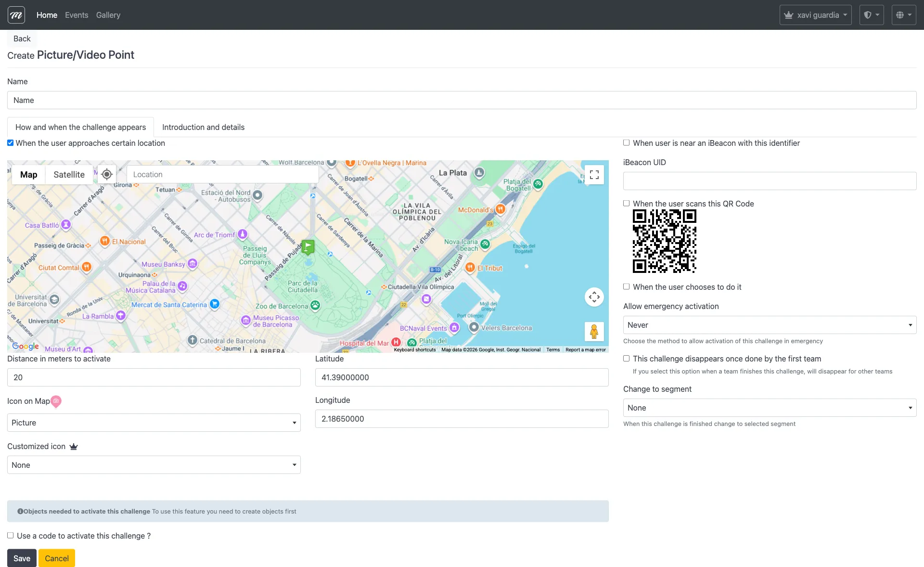Open the shield dropdown in navbar
924x567 pixels.
click(x=871, y=15)
